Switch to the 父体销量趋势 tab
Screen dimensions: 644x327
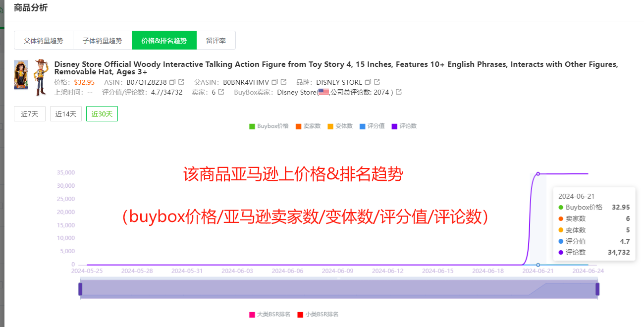coord(44,41)
